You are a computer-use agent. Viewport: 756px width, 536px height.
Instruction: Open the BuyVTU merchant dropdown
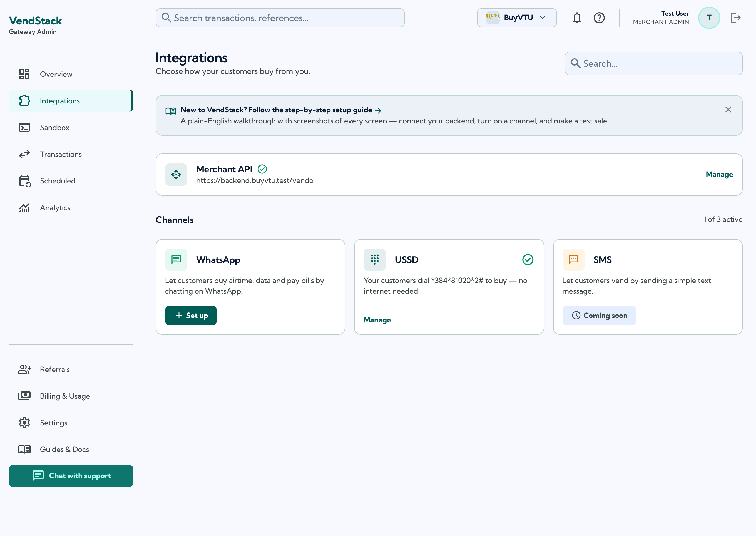point(516,18)
